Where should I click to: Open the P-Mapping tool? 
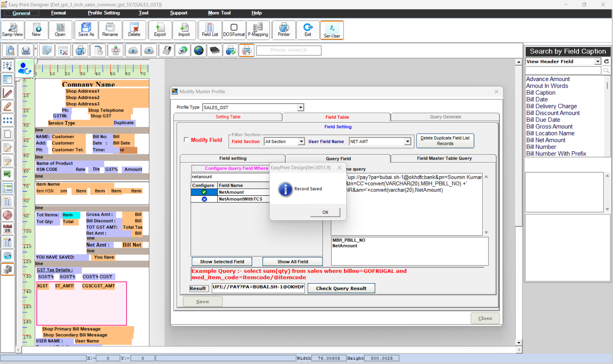(x=258, y=30)
